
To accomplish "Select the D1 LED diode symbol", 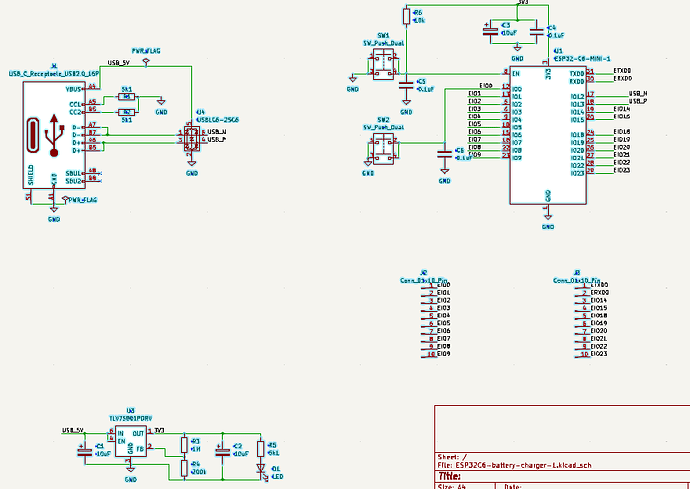I will [x=261, y=469].
